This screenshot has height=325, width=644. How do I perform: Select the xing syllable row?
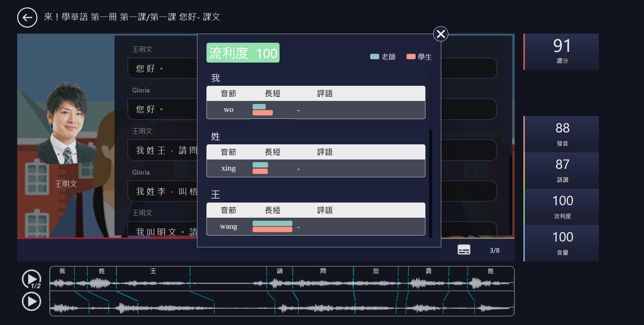point(316,168)
